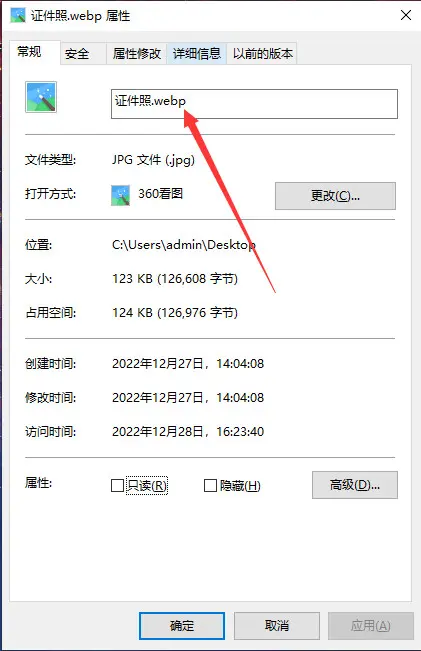This screenshot has height=651, width=421.
Task: Click the file icon in the title bar
Action: [18, 15]
